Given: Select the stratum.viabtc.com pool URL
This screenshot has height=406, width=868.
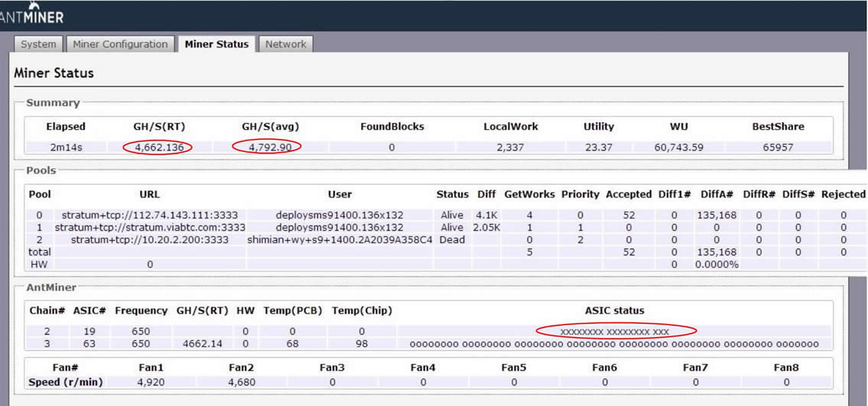Looking at the screenshot, I should point(150,228).
